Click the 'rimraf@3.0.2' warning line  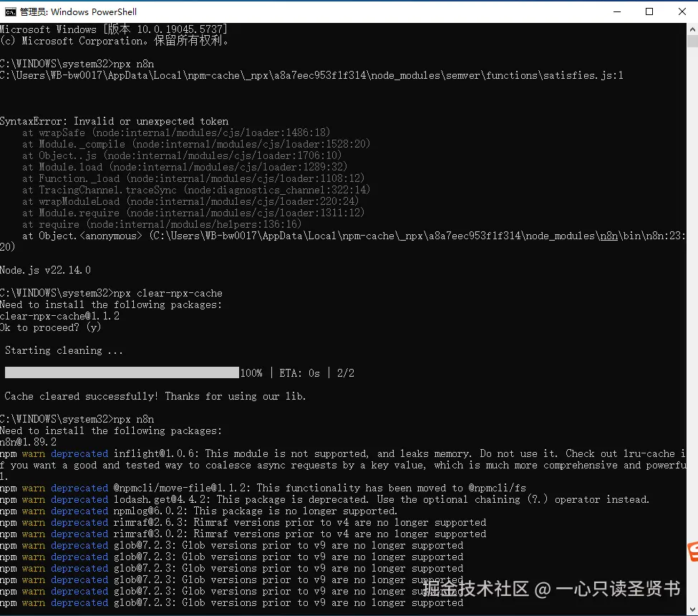click(x=243, y=534)
